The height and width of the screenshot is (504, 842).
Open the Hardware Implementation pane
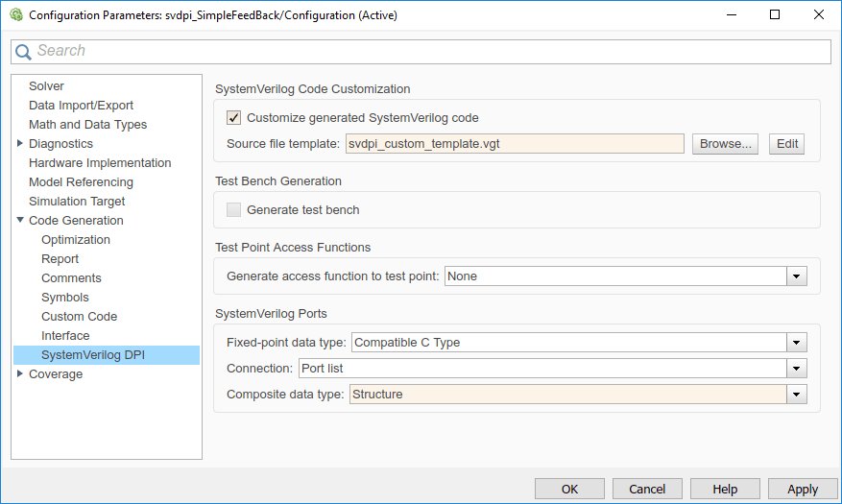[x=100, y=163]
